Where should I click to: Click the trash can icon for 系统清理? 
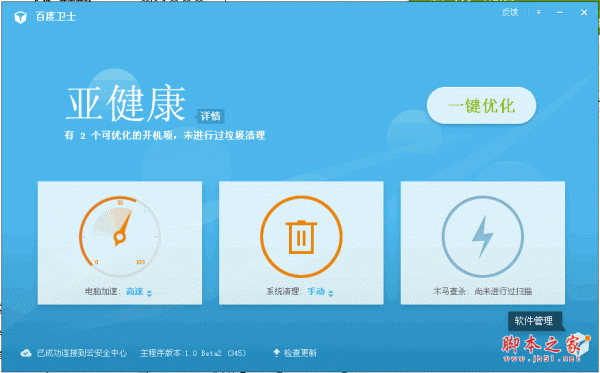coord(301,236)
